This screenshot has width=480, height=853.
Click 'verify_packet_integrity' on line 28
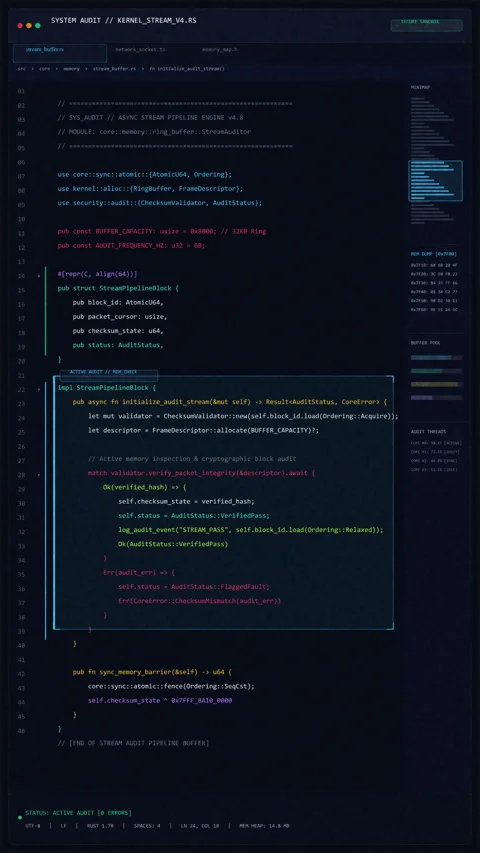(x=190, y=473)
